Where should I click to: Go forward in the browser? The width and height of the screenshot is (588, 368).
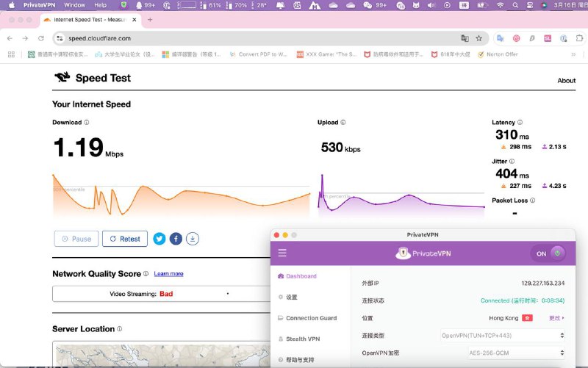point(25,38)
